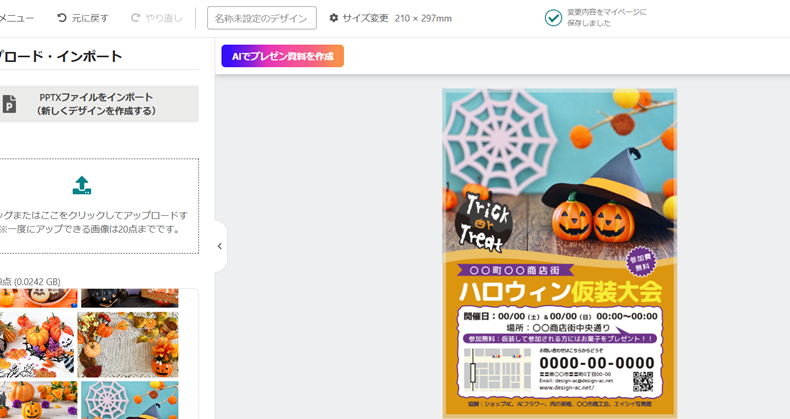
Task: Select Trick or Treat badge on poster
Action: tap(484, 222)
